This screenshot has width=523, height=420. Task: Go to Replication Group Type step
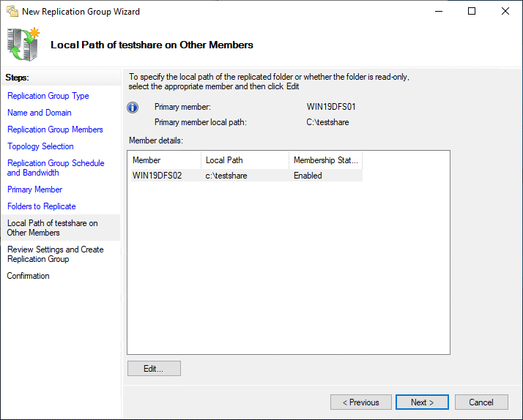48,96
